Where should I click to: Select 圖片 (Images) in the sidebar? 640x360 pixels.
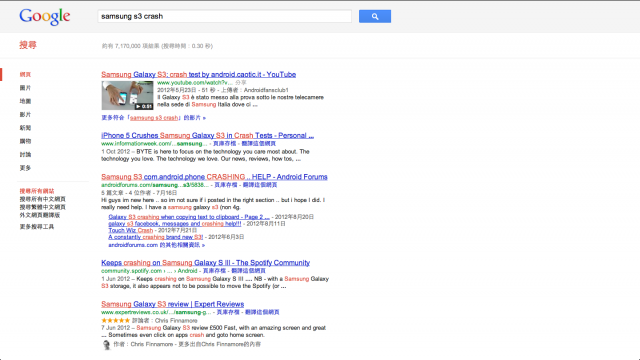click(x=25, y=88)
